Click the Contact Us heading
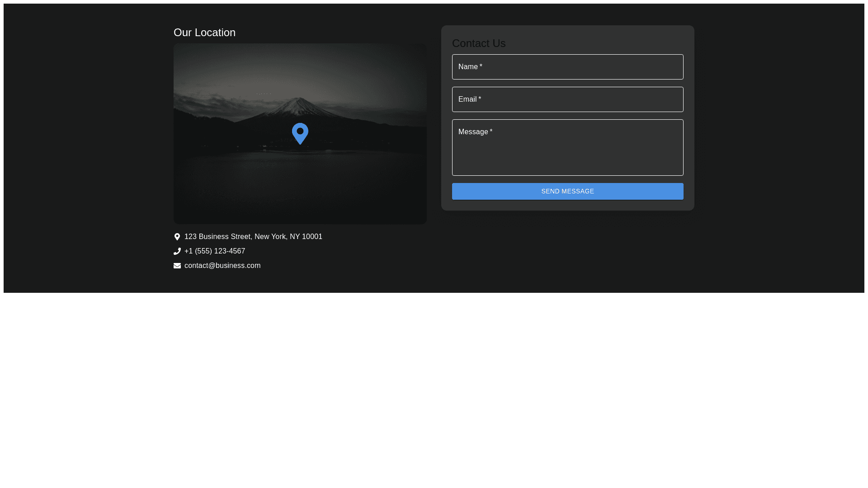The image size is (868, 488). (479, 43)
